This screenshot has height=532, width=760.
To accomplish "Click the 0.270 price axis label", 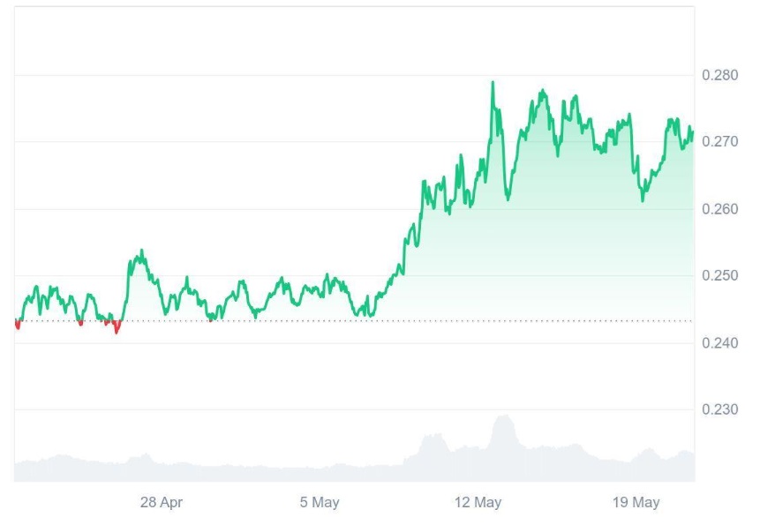I will pyautogui.click(x=719, y=142).
